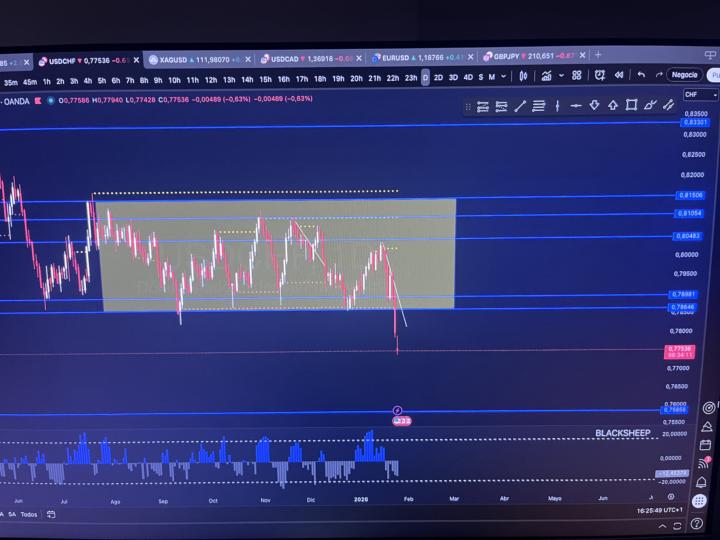This screenshot has height=540, width=720.
Task: Open time axis settings gear icon
Action: click(671, 497)
